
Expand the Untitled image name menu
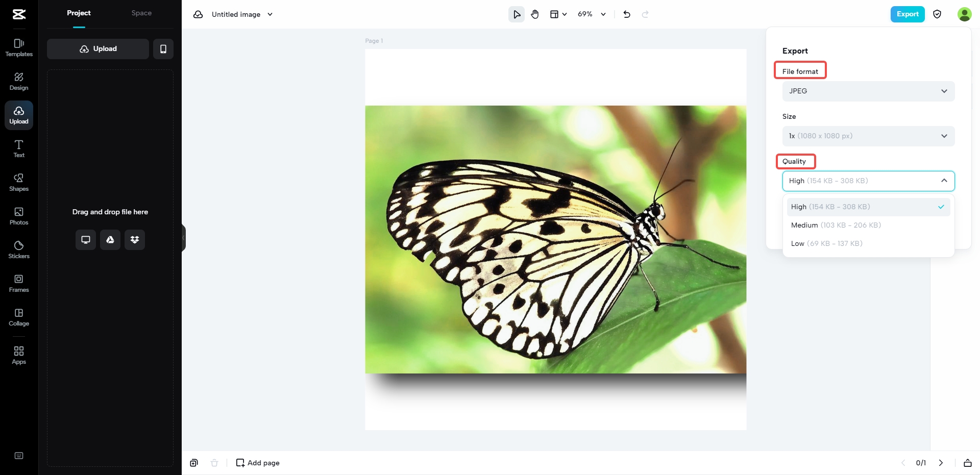(x=270, y=14)
